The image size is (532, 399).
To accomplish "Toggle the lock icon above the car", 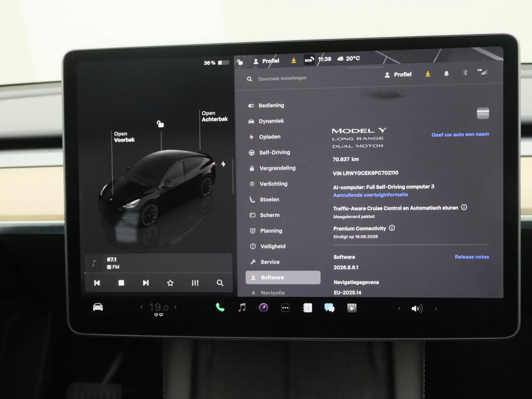I will click(160, 124).
